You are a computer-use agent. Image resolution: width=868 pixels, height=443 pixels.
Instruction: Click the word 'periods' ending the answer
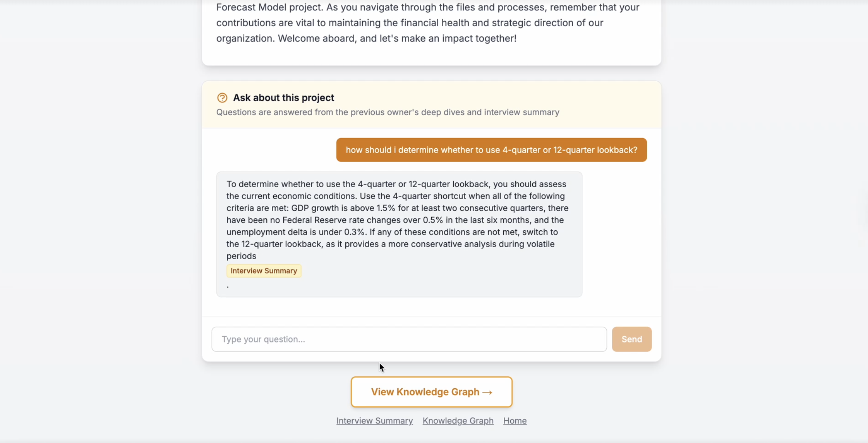pos(241,256)
